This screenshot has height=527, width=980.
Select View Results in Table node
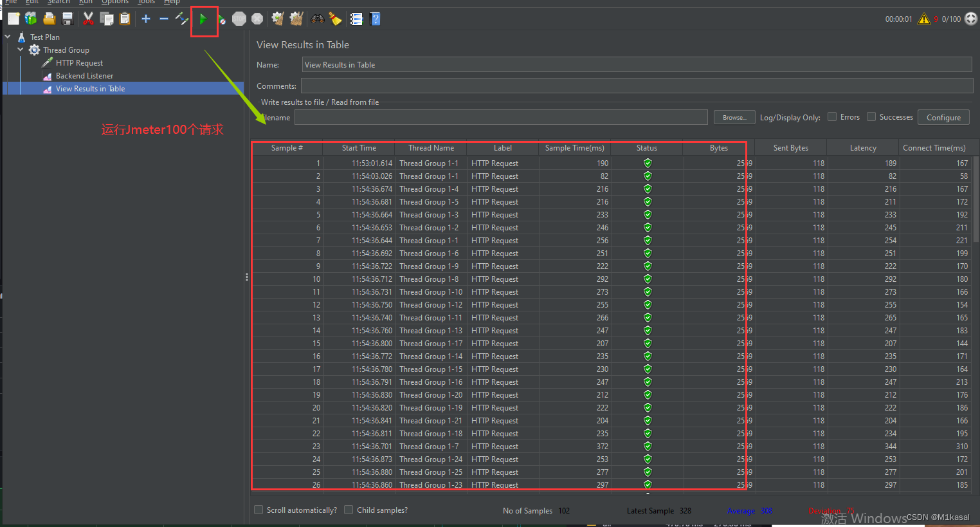pyautogui.click(x=90, y=89)
